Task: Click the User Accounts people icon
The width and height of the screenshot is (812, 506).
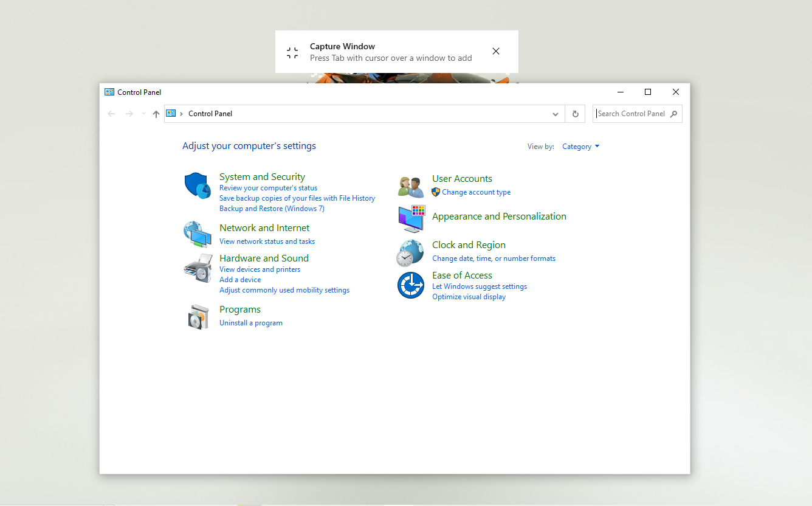Action: click(x=411, y=186)
